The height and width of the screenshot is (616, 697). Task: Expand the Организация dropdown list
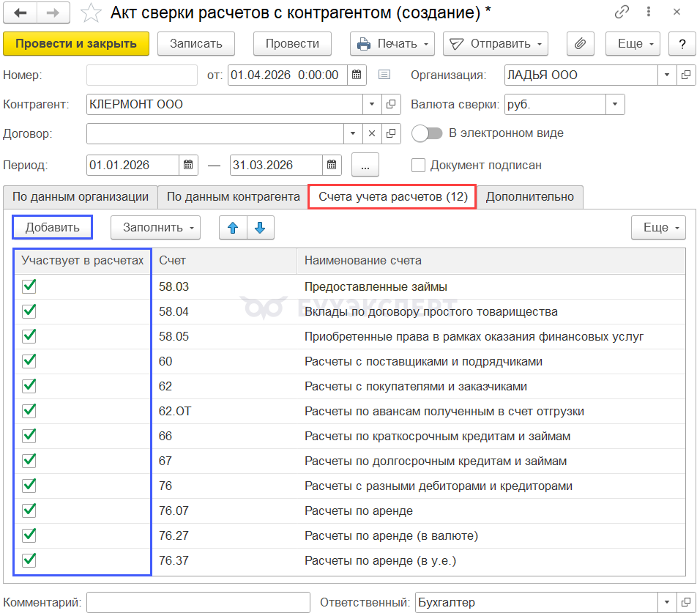667,75
